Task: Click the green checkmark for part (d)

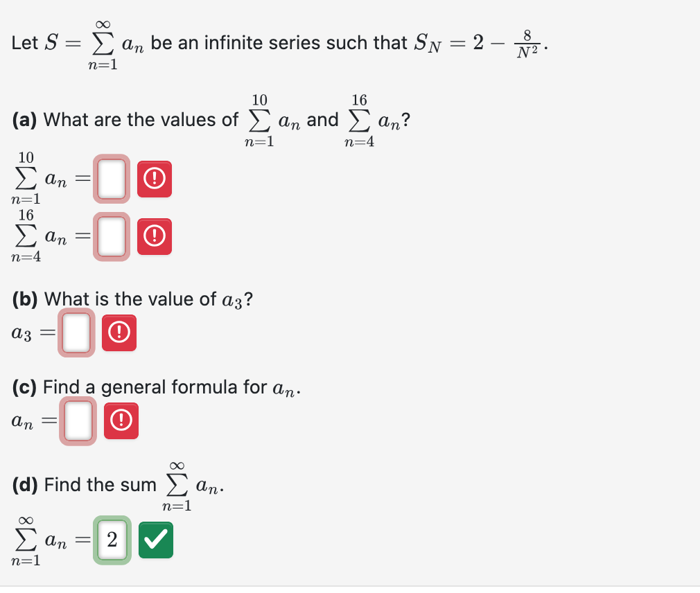Action: coord(155,540)
